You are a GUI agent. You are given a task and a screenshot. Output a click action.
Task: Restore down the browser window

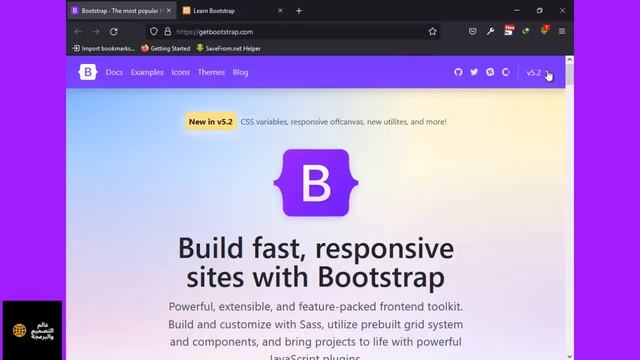tap(540, 11)
